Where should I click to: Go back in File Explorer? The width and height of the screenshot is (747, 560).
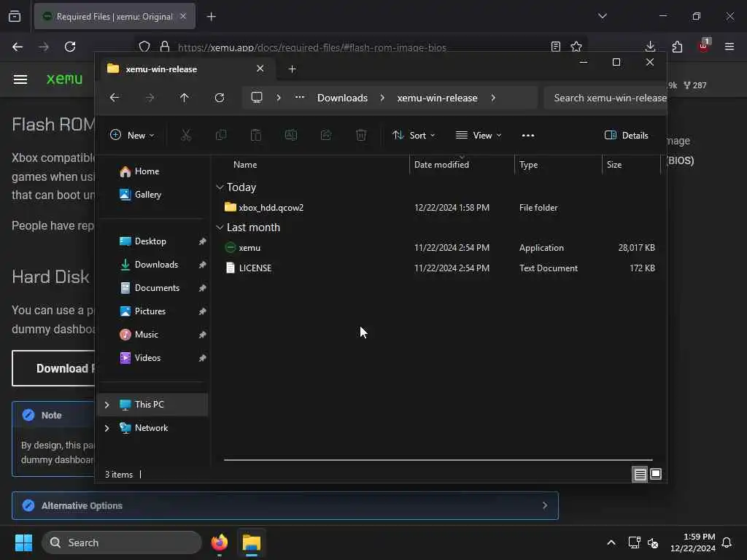(115, 98)
